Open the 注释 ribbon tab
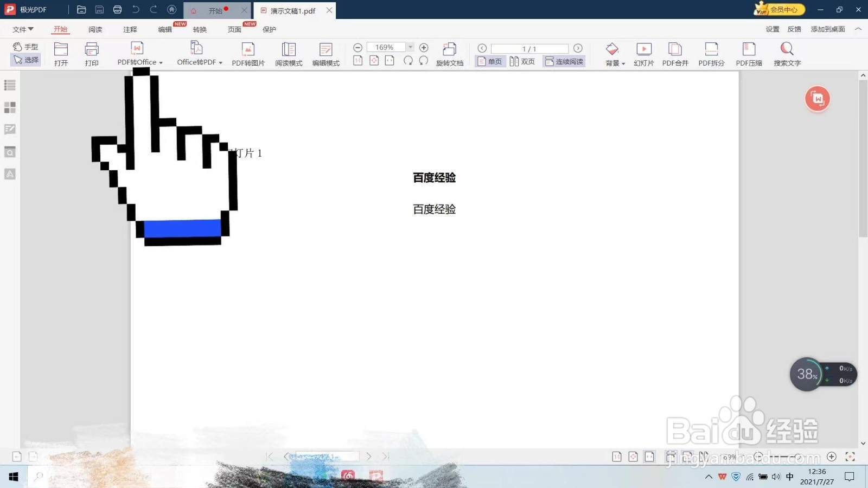 click(x=130, y=29)
